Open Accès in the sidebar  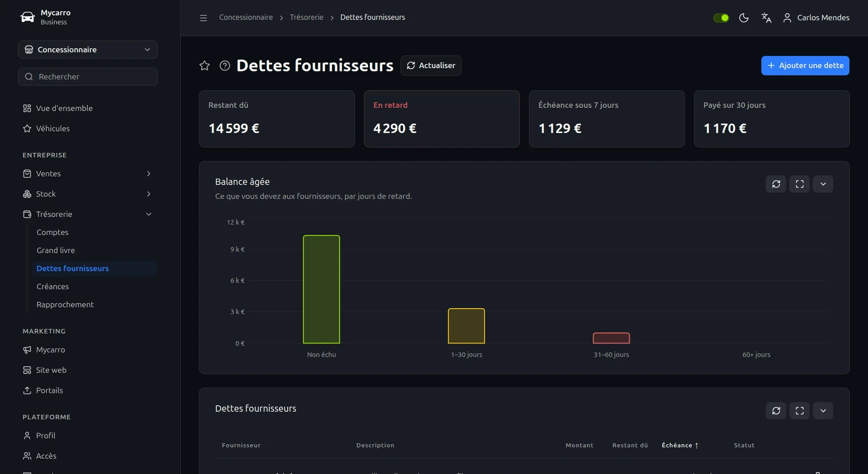point(88,456)
